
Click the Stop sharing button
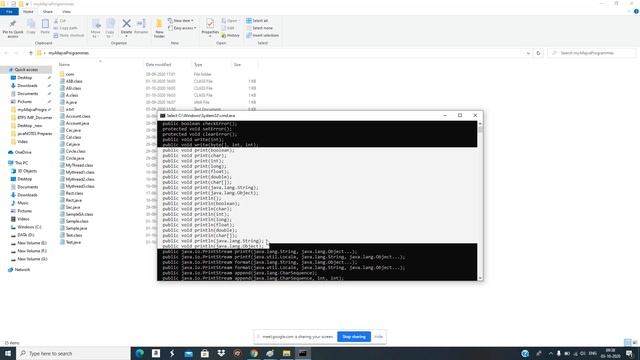(354, 337)
